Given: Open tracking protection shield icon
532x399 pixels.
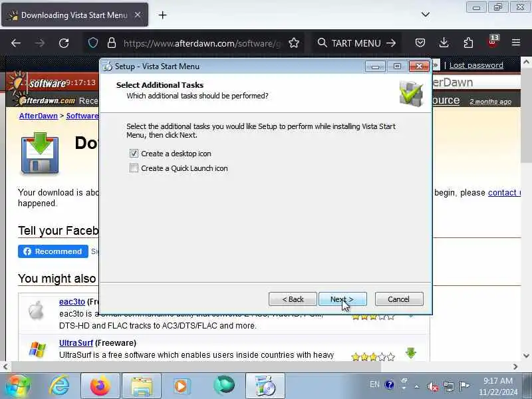Looking at the screenshot, I should coord(93,43).
